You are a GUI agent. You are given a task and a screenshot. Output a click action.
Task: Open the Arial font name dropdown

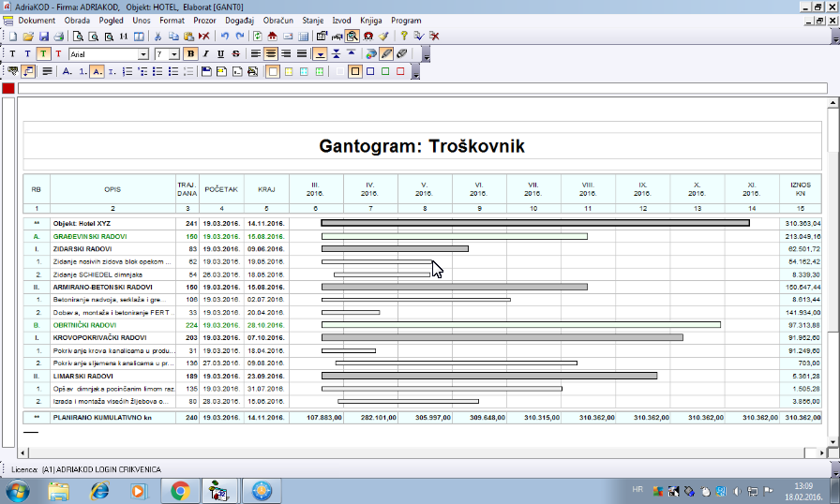click(x=143, y=54)
